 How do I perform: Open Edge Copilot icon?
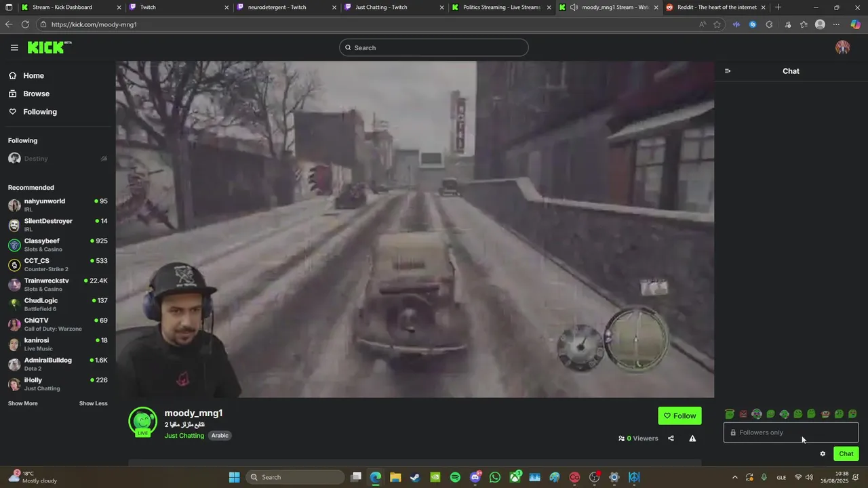(854, 24)
